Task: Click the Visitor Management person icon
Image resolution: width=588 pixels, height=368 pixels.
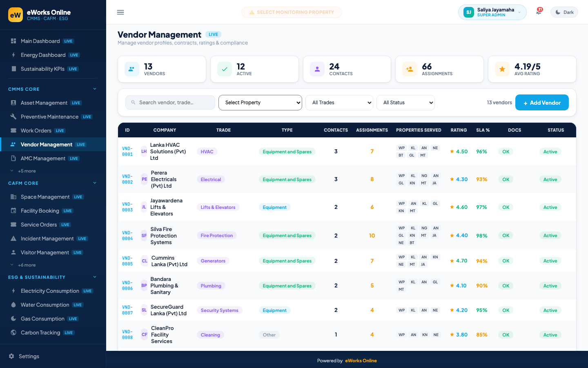Action: 13,252
